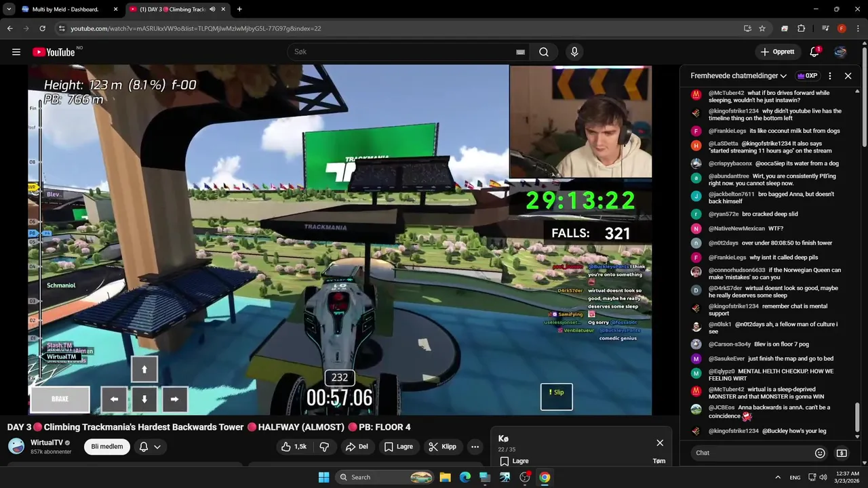The height and width of the screenshot is (488, 868).
Task: Click the search magnifier button
Action: click(x=544, y=52)
